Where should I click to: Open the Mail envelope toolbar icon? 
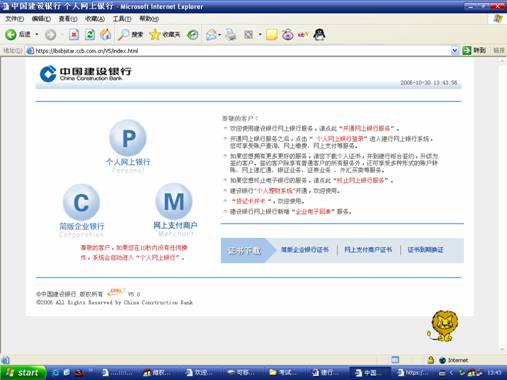tap(211, 34)
